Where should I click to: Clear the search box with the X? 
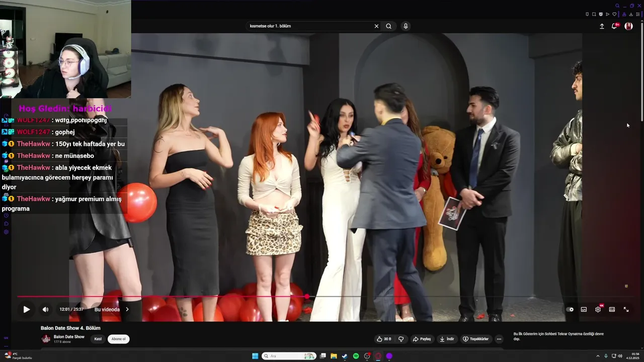(376, 26)
